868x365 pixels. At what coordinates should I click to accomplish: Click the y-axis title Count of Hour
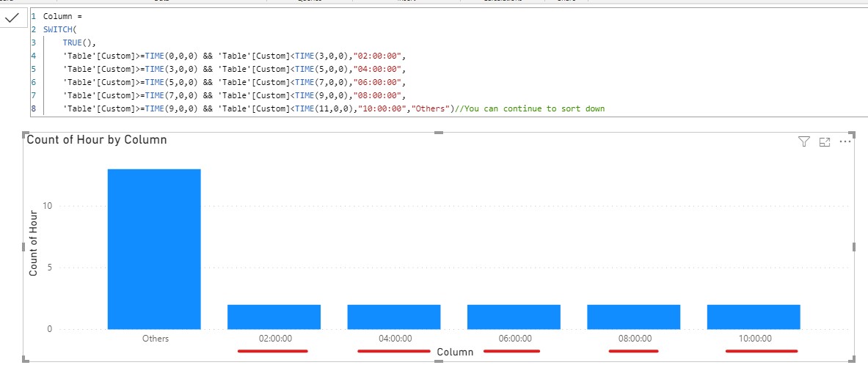pos(33,243)
